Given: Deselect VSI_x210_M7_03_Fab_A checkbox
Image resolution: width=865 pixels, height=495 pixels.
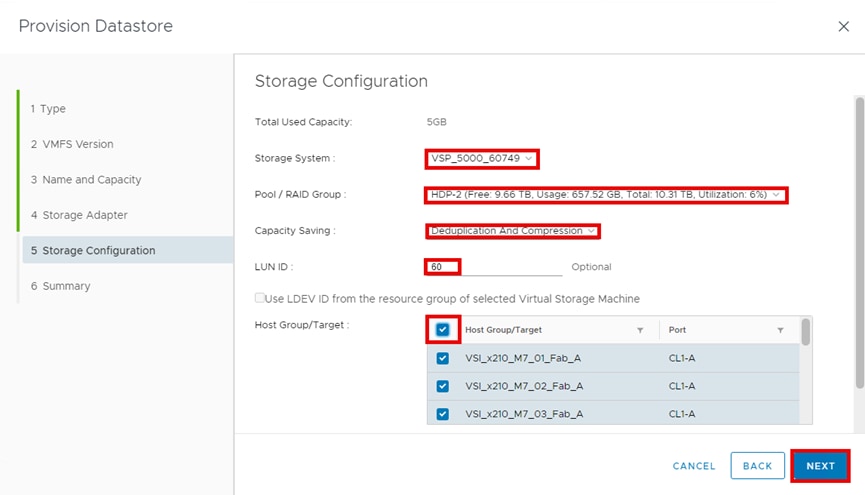Looking at the screenshot, I should click(443, 413).
